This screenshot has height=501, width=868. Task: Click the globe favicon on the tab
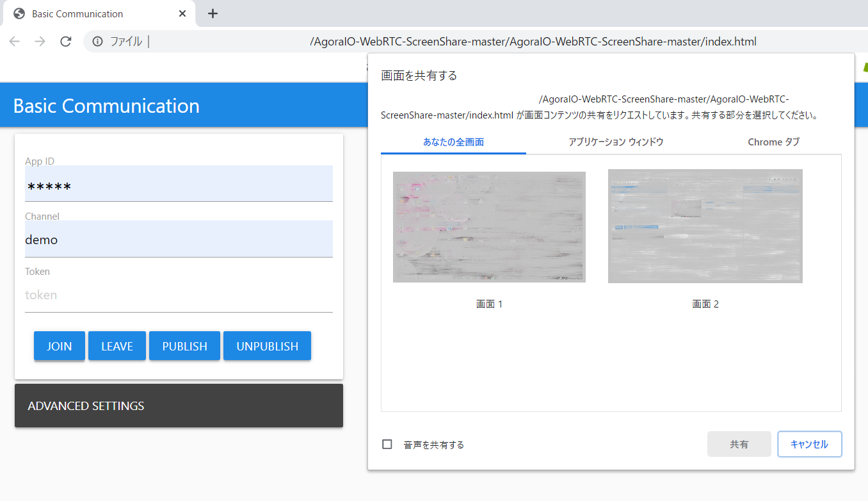pyautogui.click(x=19, y=13)
